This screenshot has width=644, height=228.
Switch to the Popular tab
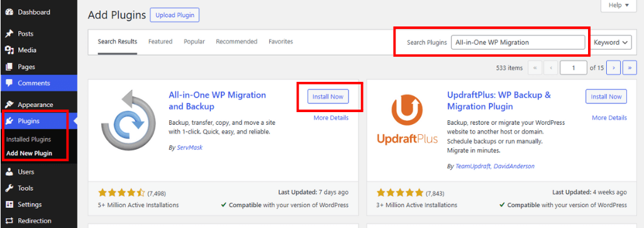click(x=194, y=42)
